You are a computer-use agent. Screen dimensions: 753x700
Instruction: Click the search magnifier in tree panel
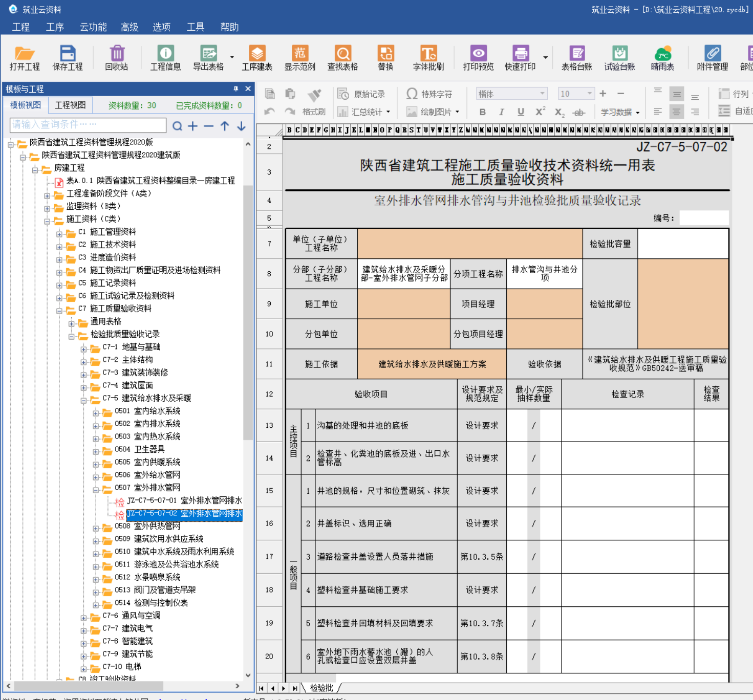tap(177, 125)
